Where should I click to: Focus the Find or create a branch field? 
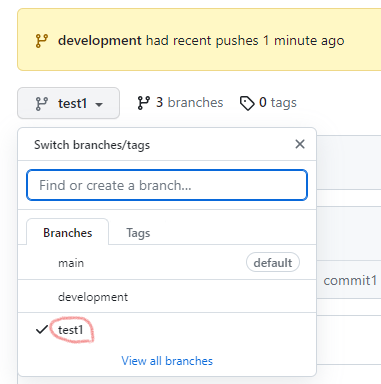(x=167, y=185)
